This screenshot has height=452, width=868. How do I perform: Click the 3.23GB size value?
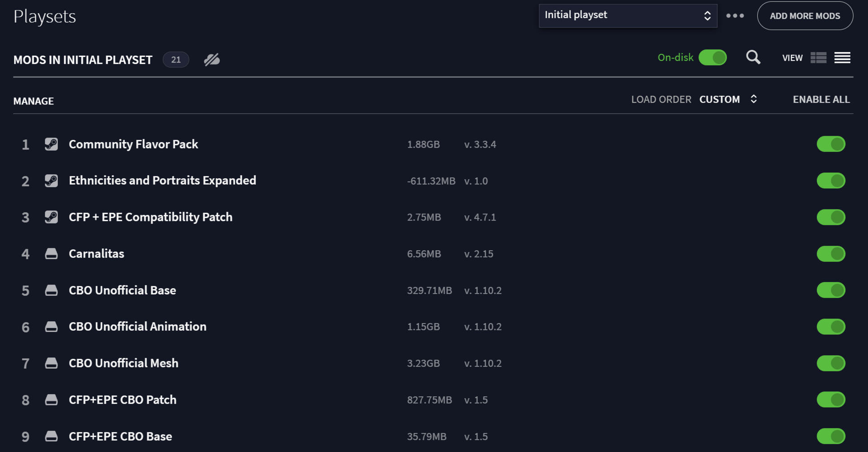click(x=423, y=364)
